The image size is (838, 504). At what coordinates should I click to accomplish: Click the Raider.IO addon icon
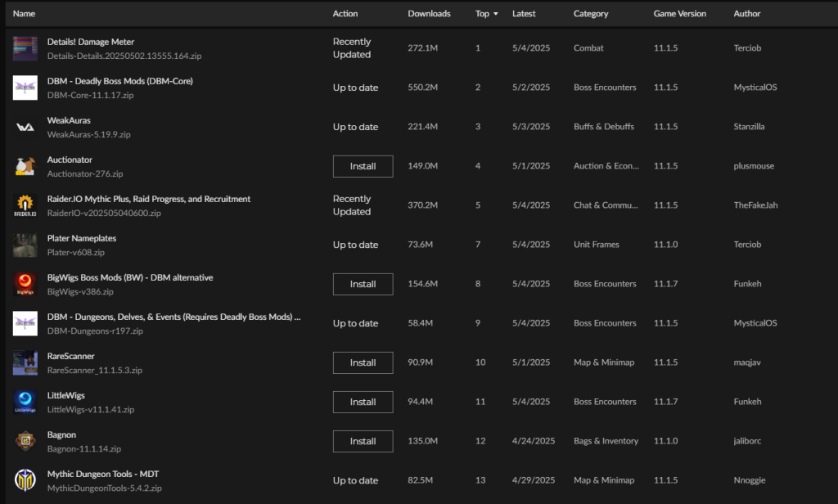tap(25, 205)
